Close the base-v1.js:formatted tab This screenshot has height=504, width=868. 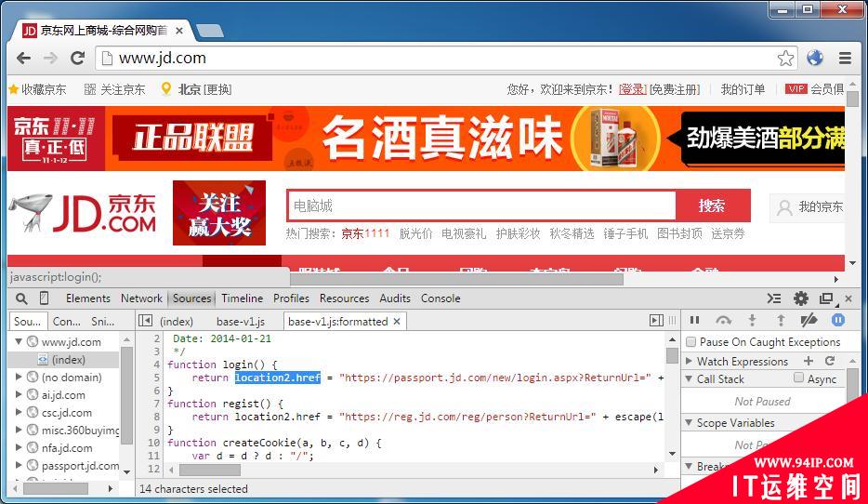pyautogui.click(x=396, y=321)
